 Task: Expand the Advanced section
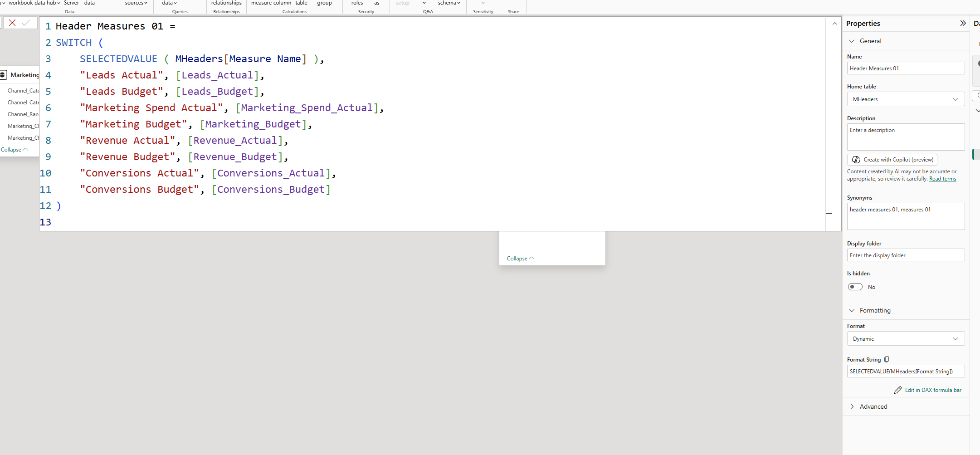coord(852,406)
